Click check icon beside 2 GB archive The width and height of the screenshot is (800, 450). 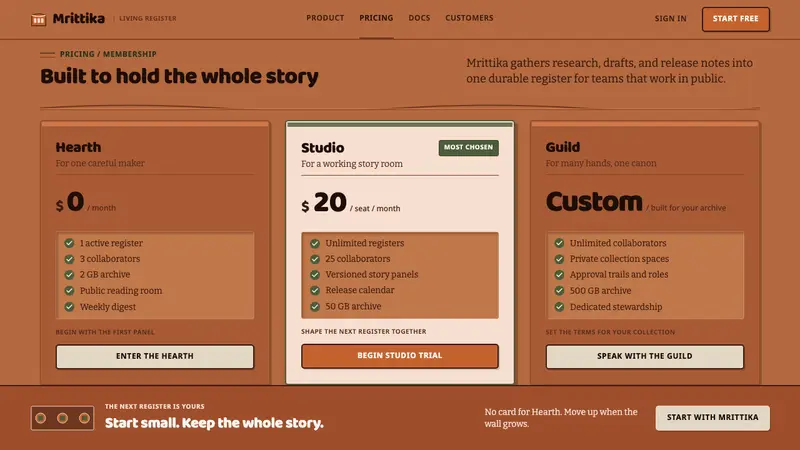[x=69, y=274]
